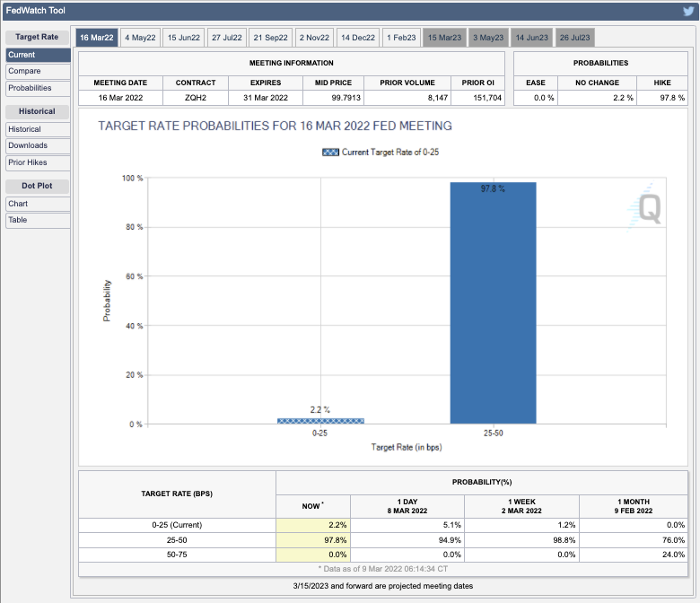Click the Target Rate sidebar heading
Image resolution: width=700 pixels, height=603 pixels.
coord(37,37)
